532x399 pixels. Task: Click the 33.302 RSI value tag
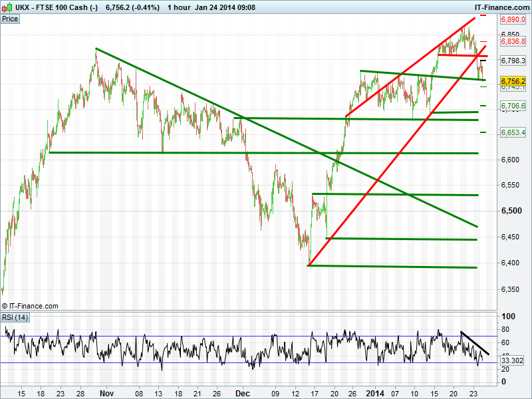coord(512,360)
